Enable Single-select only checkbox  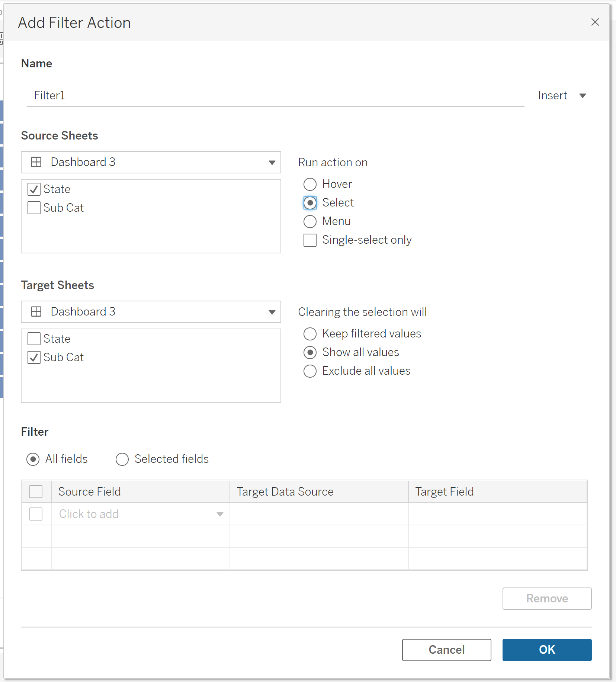(310, 240)
